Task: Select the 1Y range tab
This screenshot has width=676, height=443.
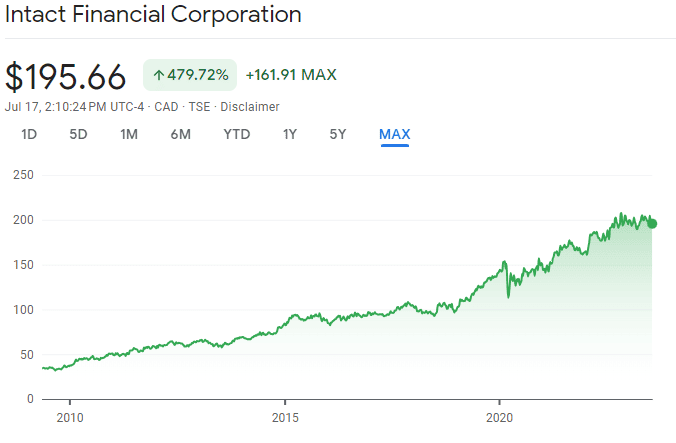Action: 290,134
